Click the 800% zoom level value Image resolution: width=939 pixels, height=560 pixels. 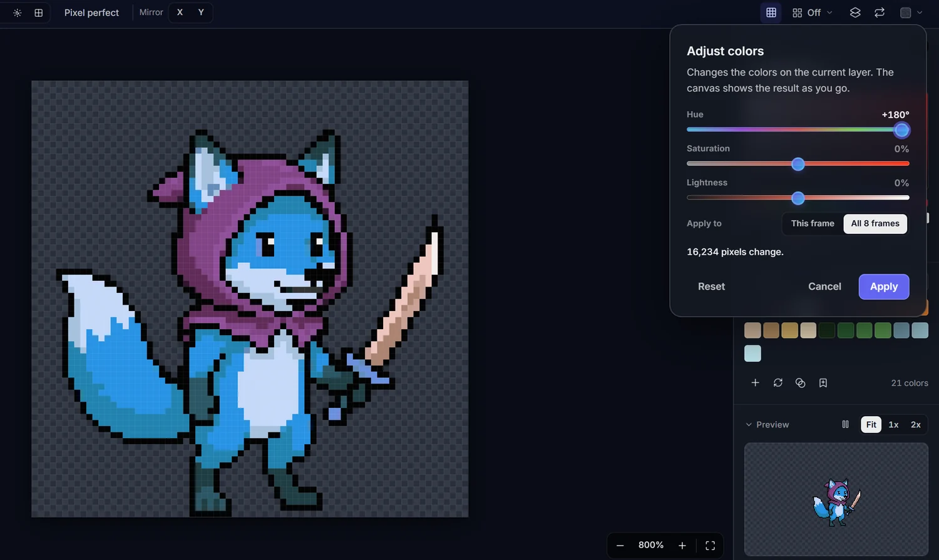(x=651, y=545)
